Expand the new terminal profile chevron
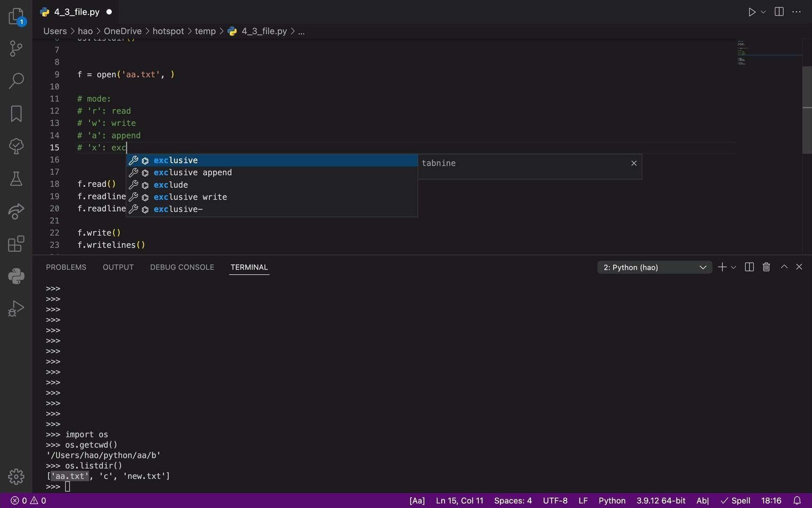Screen dimensions: 812x508 (x=734, y=267)
